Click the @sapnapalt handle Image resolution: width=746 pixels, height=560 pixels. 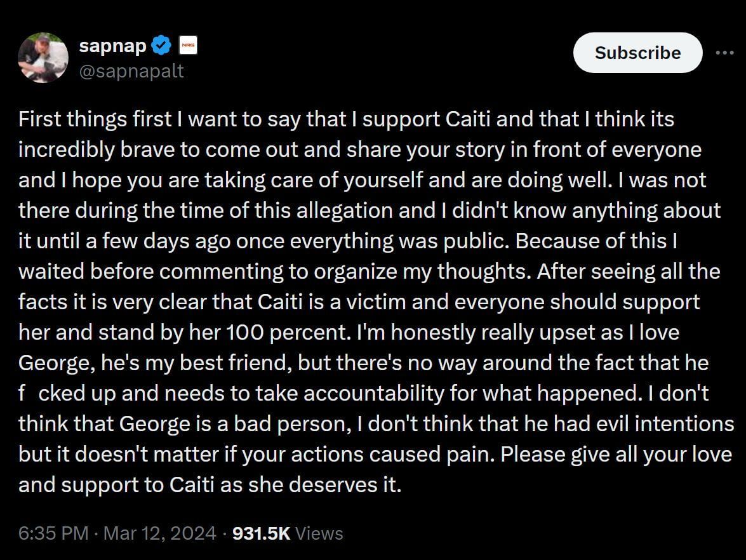click(x=131, y=71)
